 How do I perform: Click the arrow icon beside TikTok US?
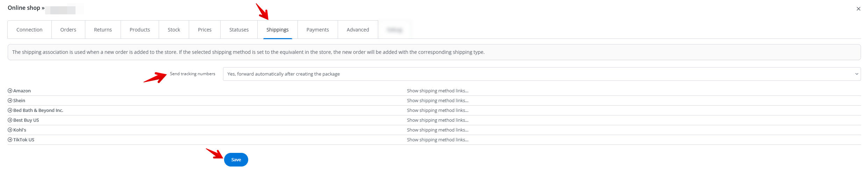10,140
